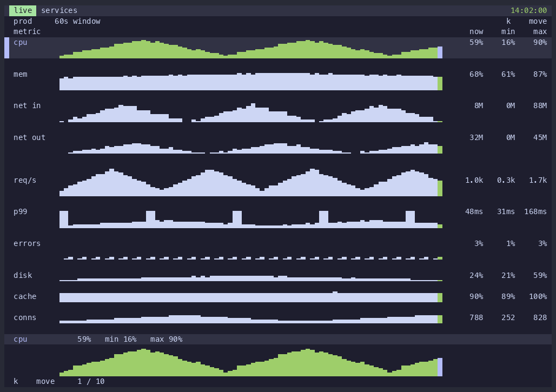Screen dimensions: 556x392
Task: Select the live mode badge
Action: [x=23, y=11]
